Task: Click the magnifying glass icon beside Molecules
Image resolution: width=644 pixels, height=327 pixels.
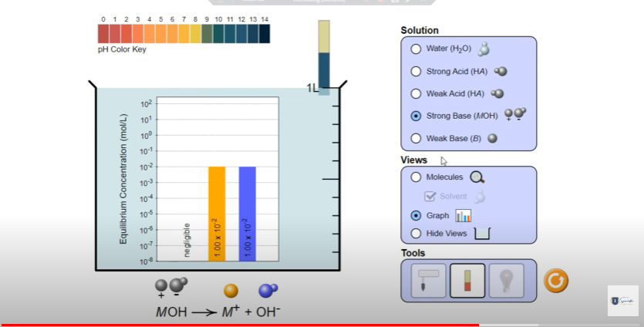Action: [477, 177]
